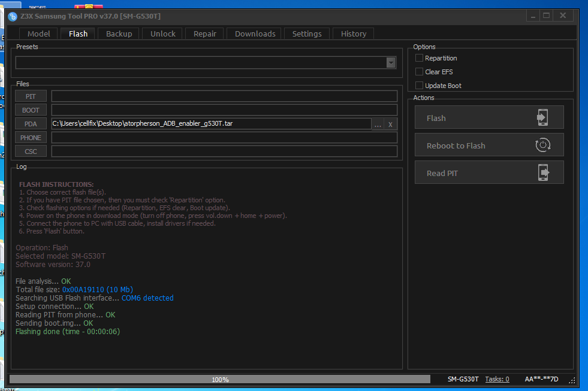Click the empty PIT file path field

click(x=224, y=96)
